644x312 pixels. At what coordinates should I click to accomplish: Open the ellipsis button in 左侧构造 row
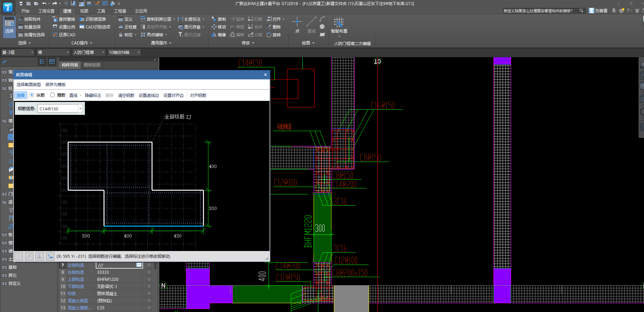[139, 265]
